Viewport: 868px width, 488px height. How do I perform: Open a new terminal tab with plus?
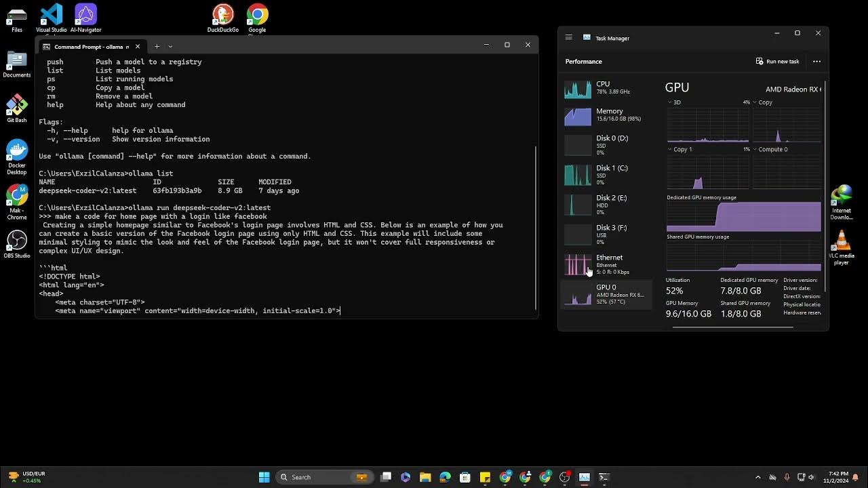(x=157, y=46)
